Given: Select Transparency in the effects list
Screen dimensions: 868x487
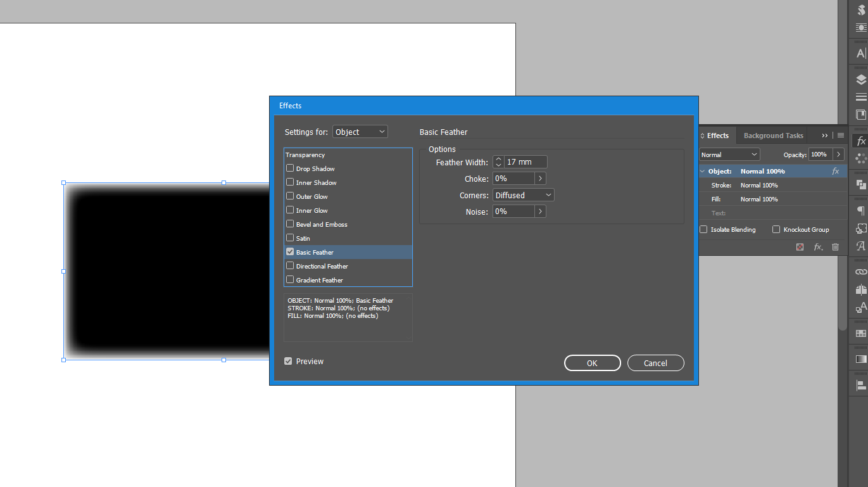Looking at the screenshot, I should click(348, 155).
